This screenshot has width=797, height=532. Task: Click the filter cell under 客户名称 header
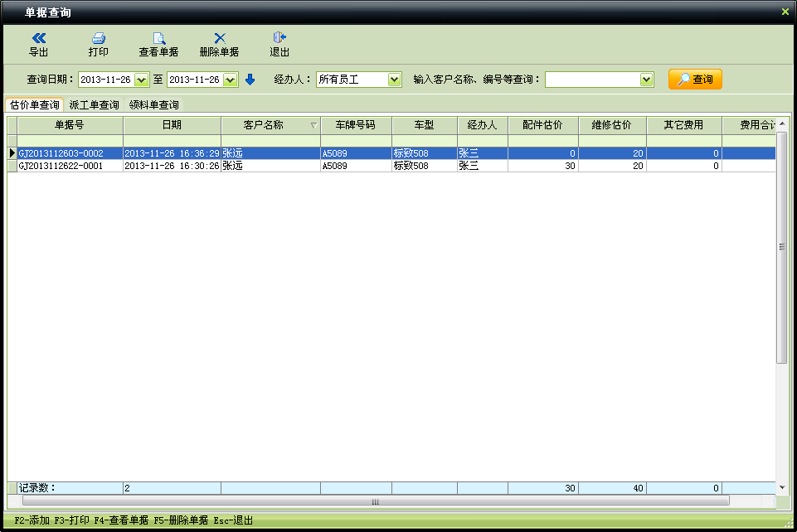(270, 141)
